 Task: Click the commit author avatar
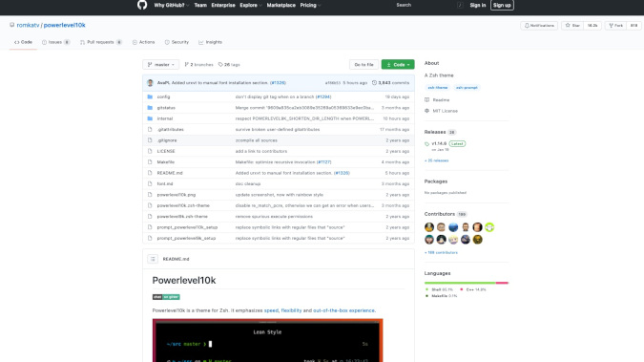pyautogui.click(x=151, y=83)
